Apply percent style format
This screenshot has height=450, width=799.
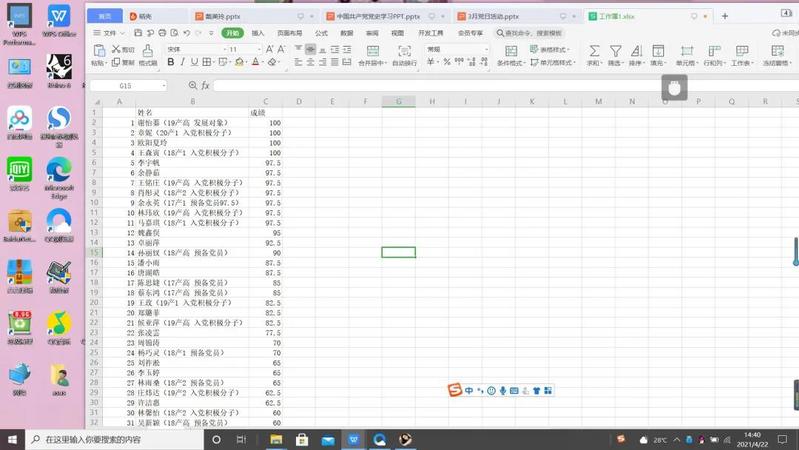447,62
